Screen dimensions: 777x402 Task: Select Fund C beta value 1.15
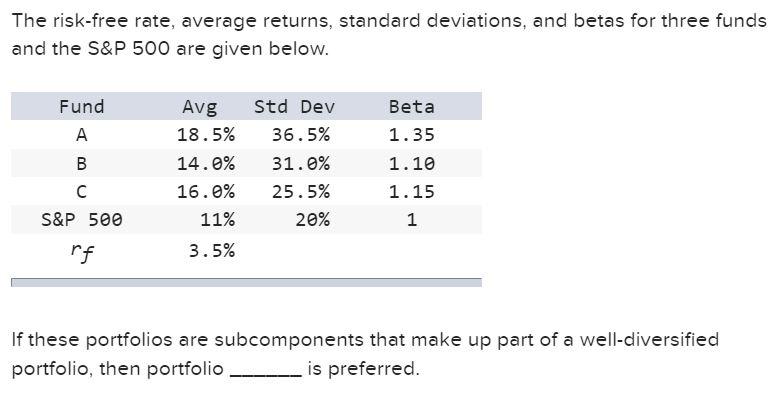coord(411,191)
